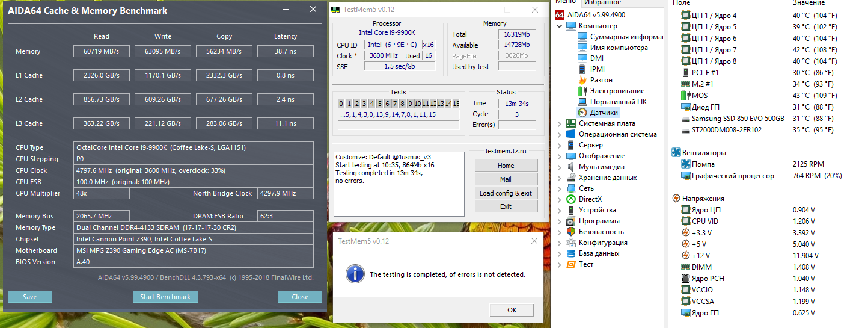Click the TestMem5 v0.12 title bar icon
The image size is (868, 328).
(336, 10)
